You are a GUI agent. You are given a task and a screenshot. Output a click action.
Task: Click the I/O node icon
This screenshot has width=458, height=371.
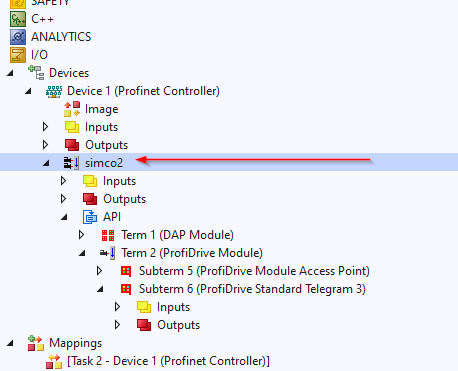click(x=18, y=55)
